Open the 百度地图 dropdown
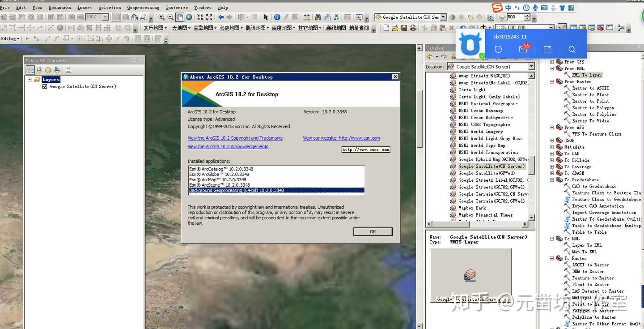Image resolution: width=644 pixels, height=329 pixels. 283,28
